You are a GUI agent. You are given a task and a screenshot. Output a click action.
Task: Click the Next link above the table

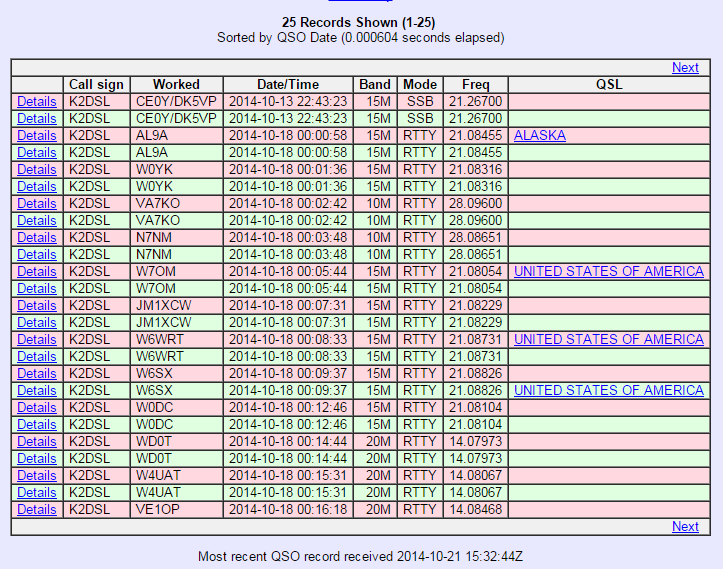(x=685, y=68)
